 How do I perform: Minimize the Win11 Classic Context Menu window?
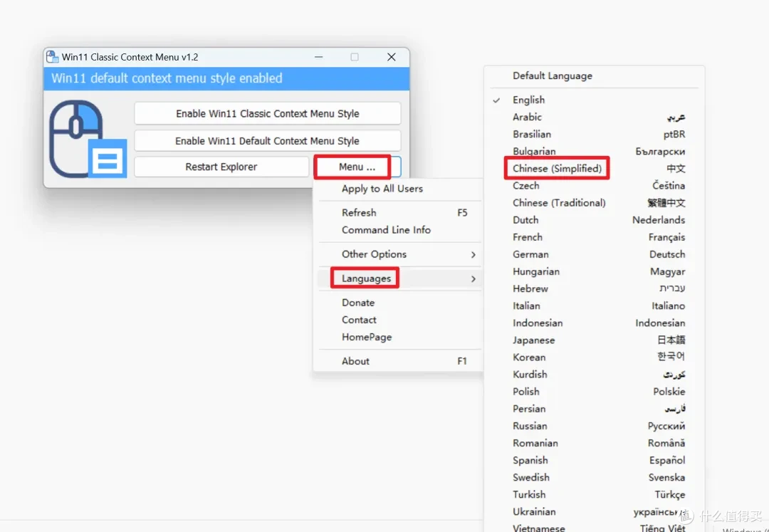pos(319,57)
